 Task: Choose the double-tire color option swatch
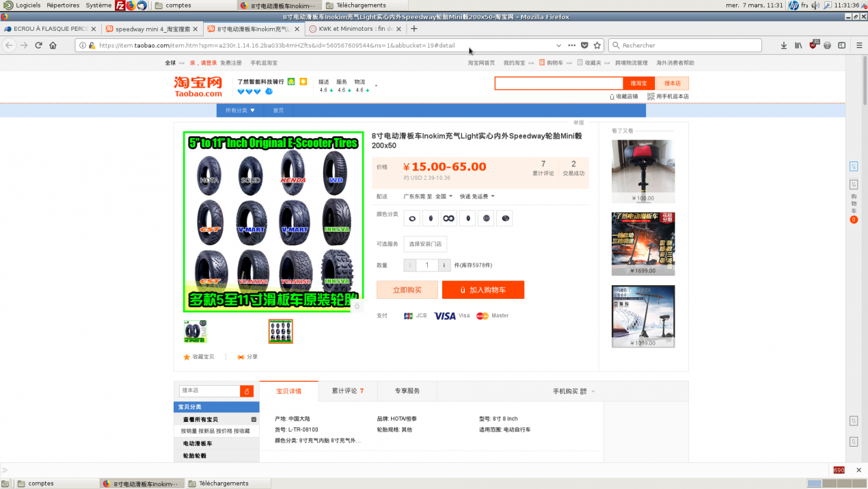coord(449,218)
